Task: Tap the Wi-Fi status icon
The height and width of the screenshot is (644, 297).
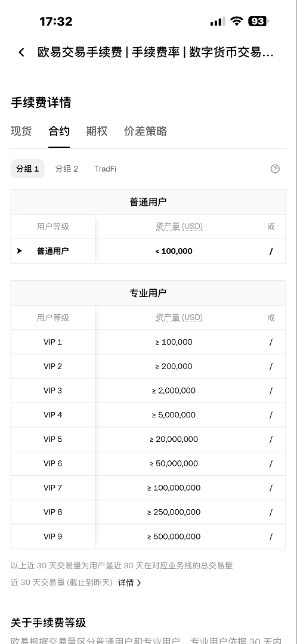Action: click(237, 21)
